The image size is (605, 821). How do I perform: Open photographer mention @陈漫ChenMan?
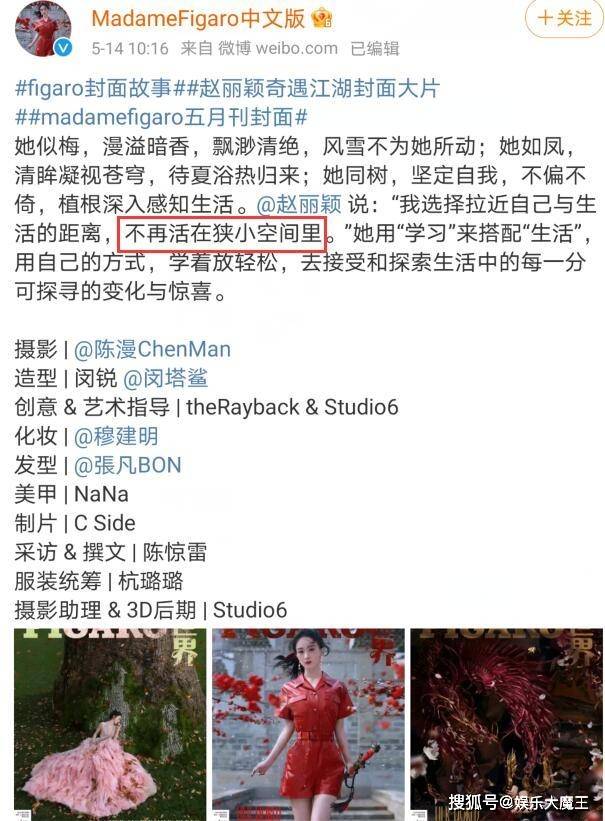152,349
